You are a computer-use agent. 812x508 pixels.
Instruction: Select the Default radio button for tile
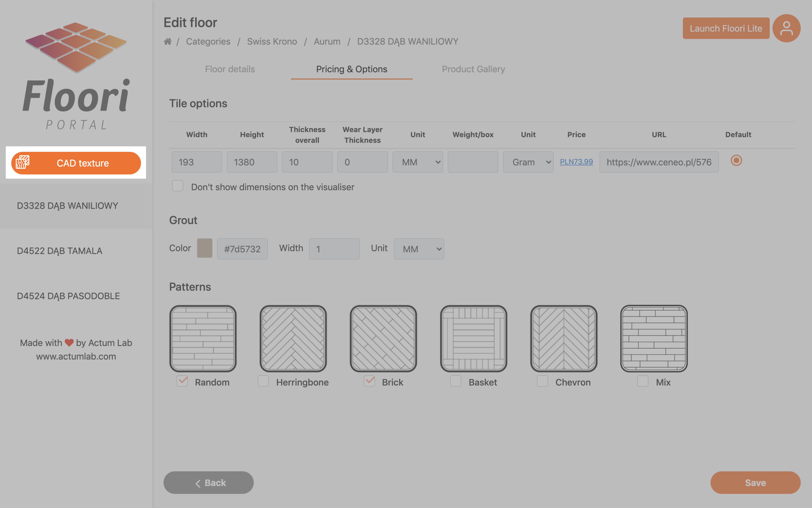[x=736, y=160]
